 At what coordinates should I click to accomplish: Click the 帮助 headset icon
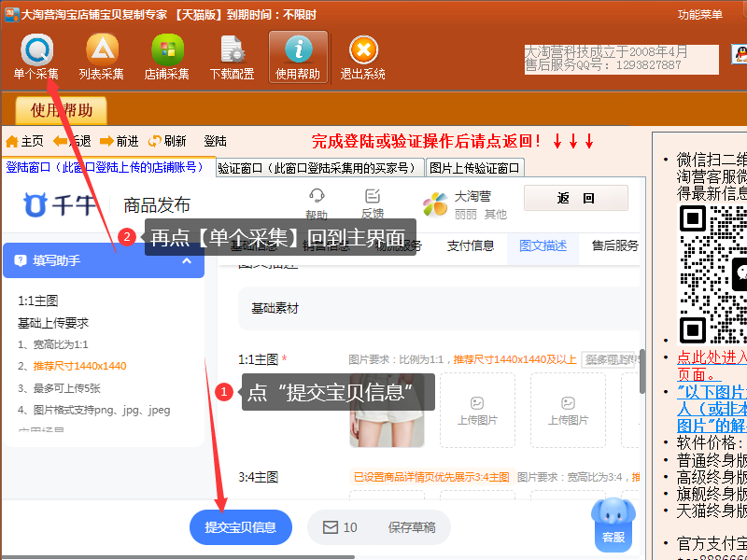pos(317,197)
